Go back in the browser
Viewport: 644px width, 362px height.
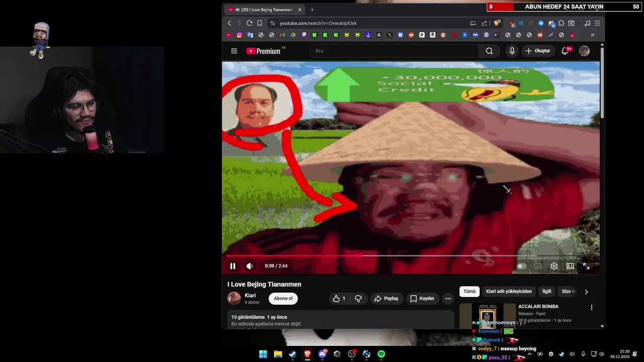coord(229,23)
